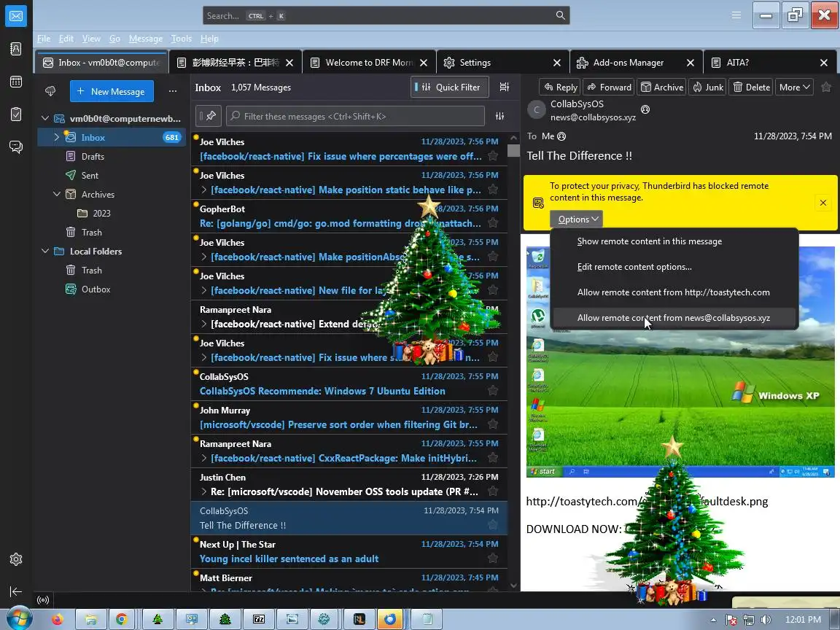This screenshot has width=840, height=630.
Task: Open the More actions dropdown
Action: pyautogui.click(x=794, y=87)
